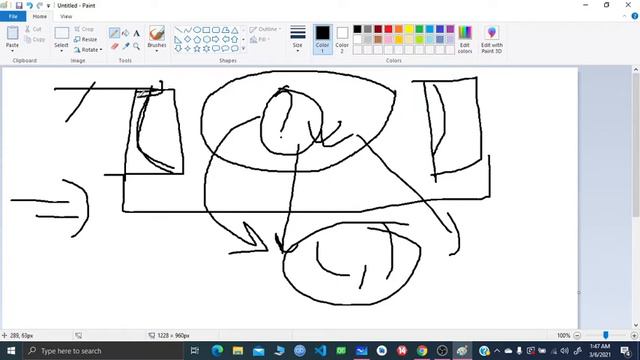640x360 pixels.
Task: Open Google Chrome from taskbar
Action: (422, 351)
